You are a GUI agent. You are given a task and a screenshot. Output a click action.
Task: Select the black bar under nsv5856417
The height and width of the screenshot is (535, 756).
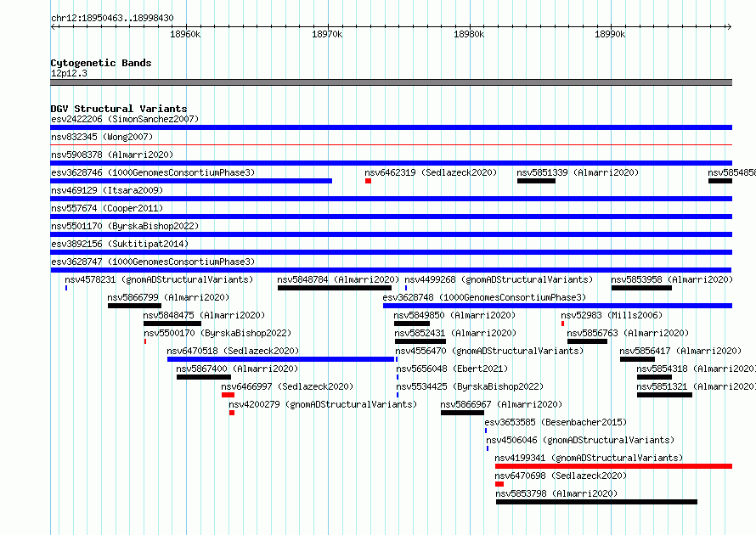[637, 359]
